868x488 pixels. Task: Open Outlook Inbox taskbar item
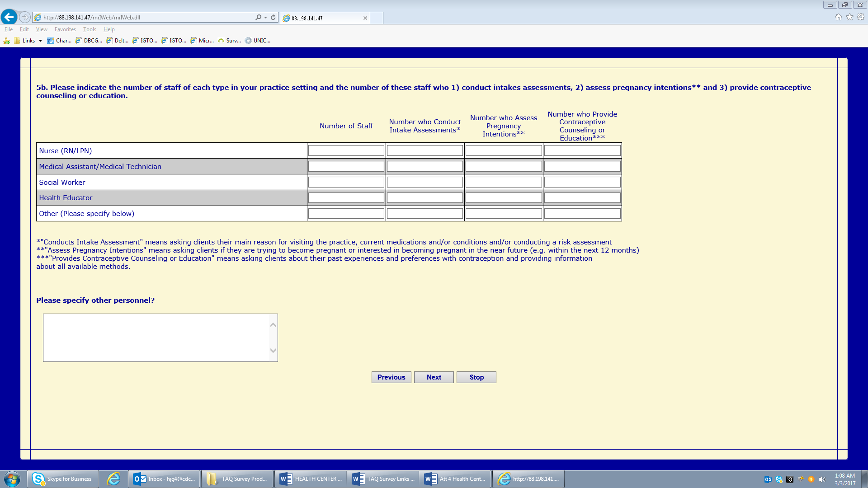pyautogui.click(x=165, y=479)
